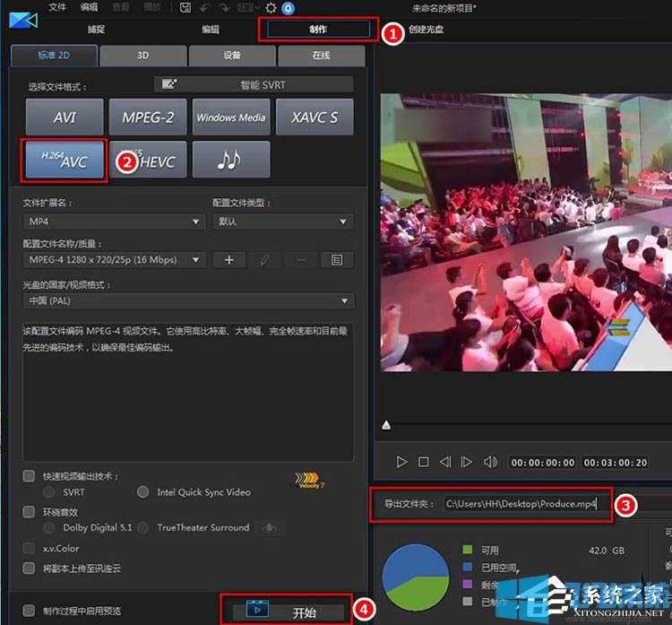Choose Windows Media file format
Screen dimensions: 672x625
231,117
